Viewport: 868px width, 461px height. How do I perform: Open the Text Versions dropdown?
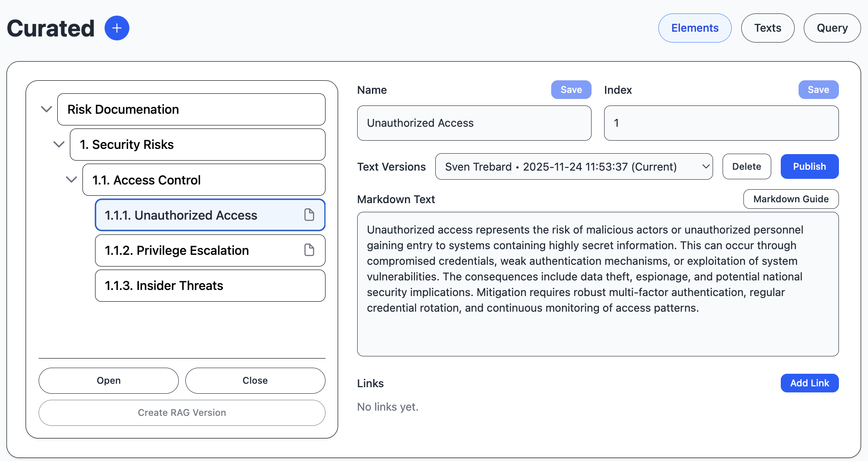(574, 167)
